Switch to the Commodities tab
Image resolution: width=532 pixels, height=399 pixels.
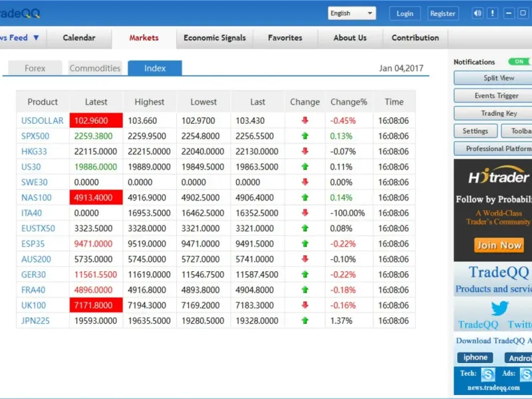[95, 68]
